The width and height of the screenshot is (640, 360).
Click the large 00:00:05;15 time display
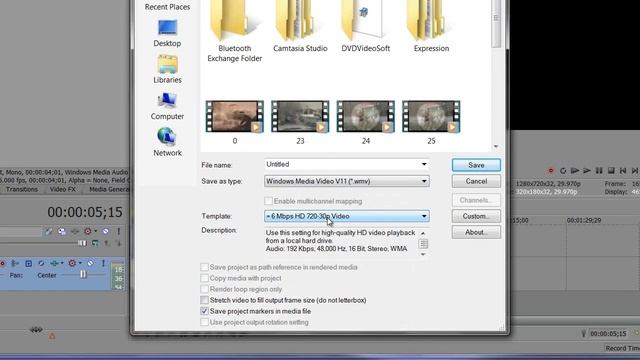(85, 212)
